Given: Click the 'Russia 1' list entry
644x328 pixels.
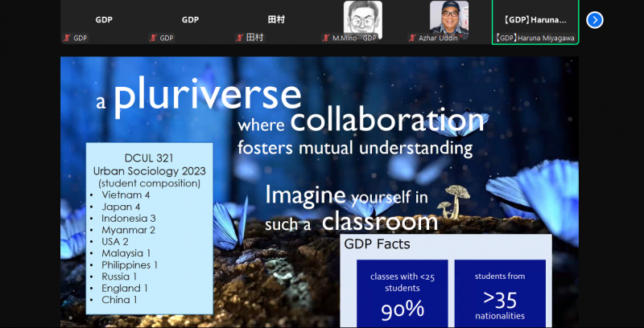Looking at the screenshot, I should 119,277.
